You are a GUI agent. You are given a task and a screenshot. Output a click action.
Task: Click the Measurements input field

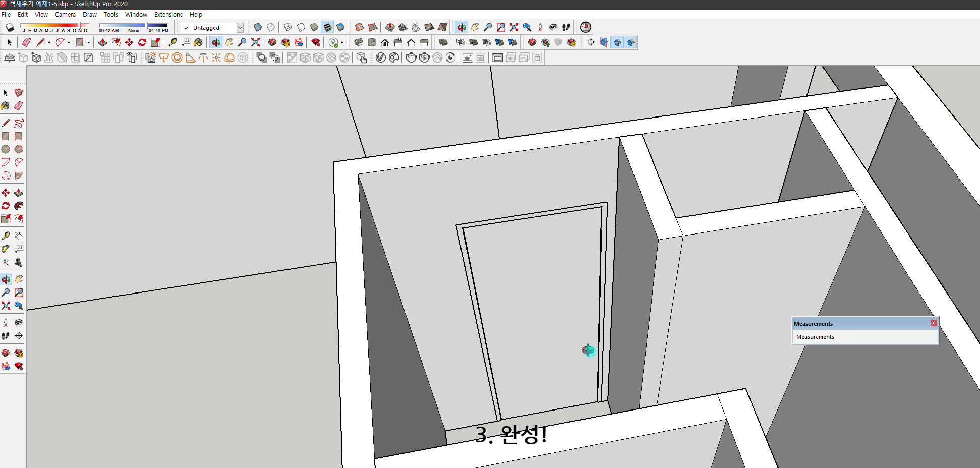[x=865, y=337]
